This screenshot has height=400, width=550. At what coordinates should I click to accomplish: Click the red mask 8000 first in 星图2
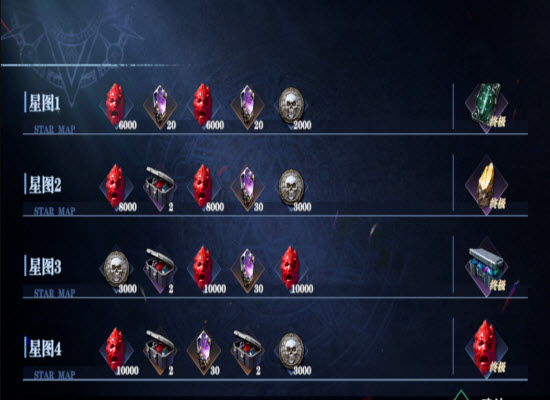coord(116,188)
